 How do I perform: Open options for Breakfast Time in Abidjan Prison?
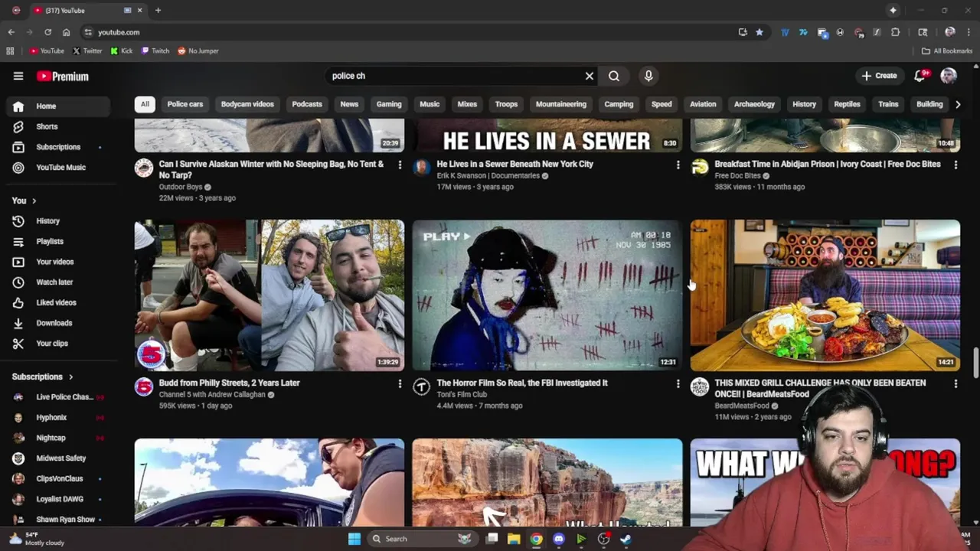[955, 165]
